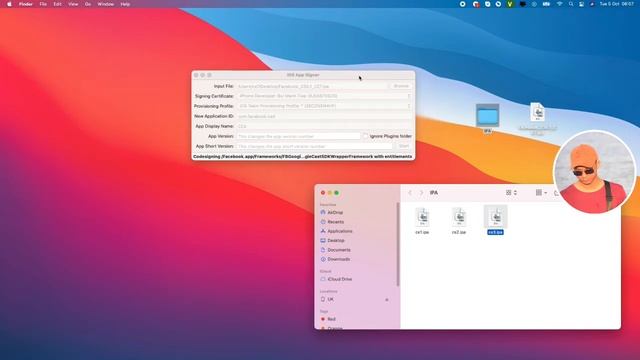Open the Provisioning Profile dropdown
The image size is (640, 360).
tap(324, 106)
